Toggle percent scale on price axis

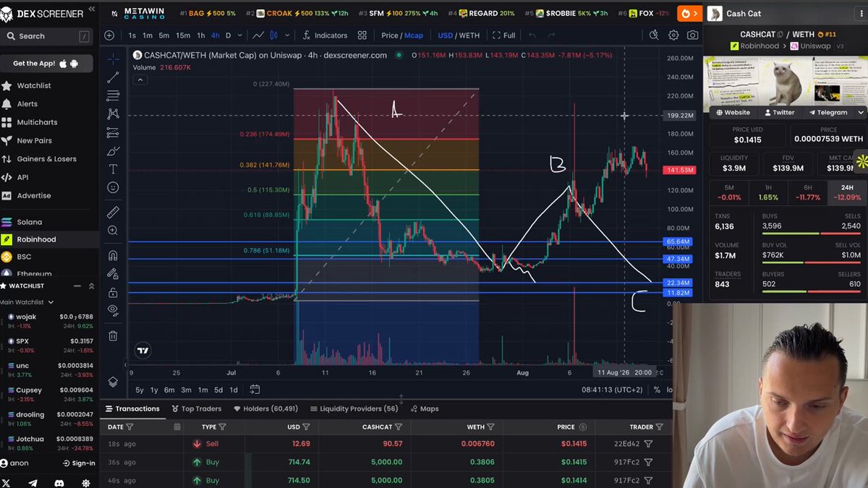[x=657, y=390]
